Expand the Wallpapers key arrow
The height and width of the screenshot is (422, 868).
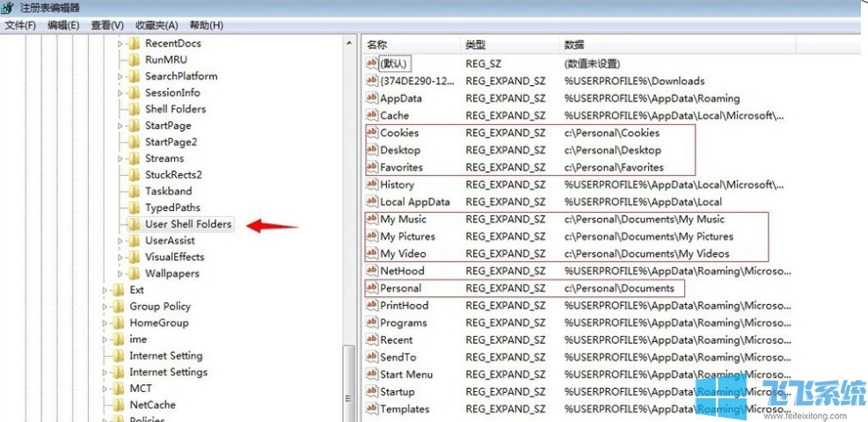[120, 273]
